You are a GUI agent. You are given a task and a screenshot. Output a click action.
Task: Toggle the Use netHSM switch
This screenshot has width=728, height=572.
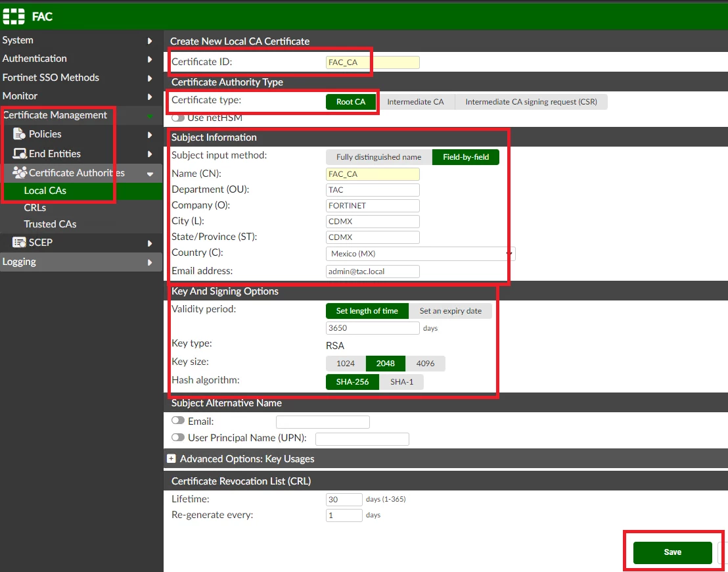178,118
